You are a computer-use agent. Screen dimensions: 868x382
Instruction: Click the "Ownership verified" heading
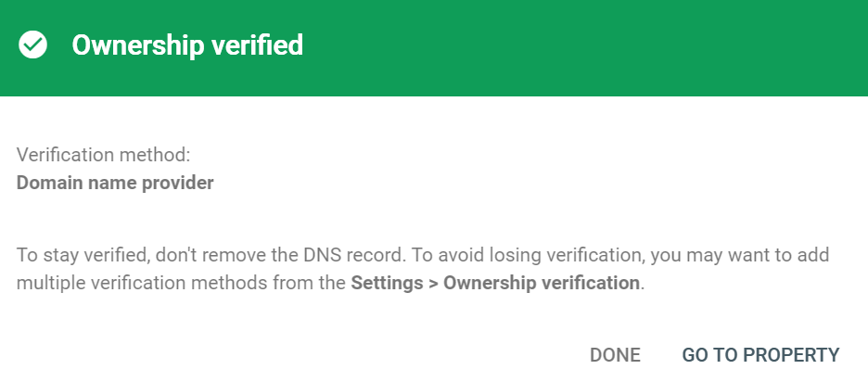tap(187, 45)
